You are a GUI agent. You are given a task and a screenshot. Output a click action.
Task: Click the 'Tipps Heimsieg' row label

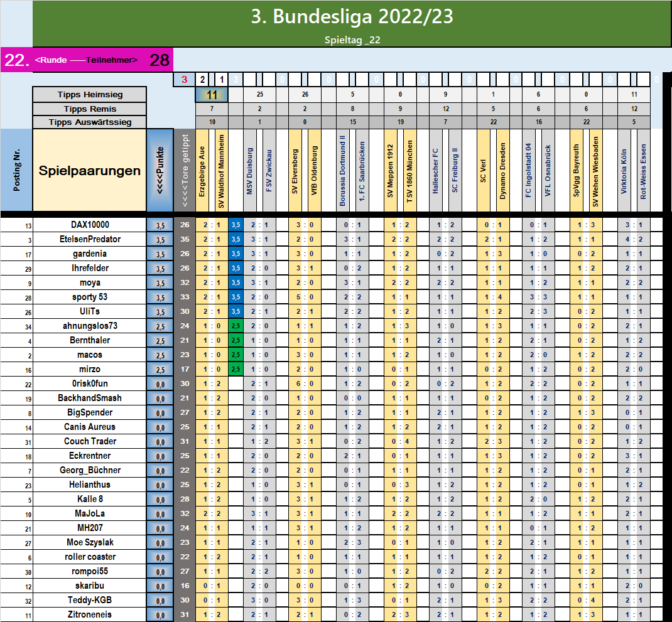(x=90, y=95)
